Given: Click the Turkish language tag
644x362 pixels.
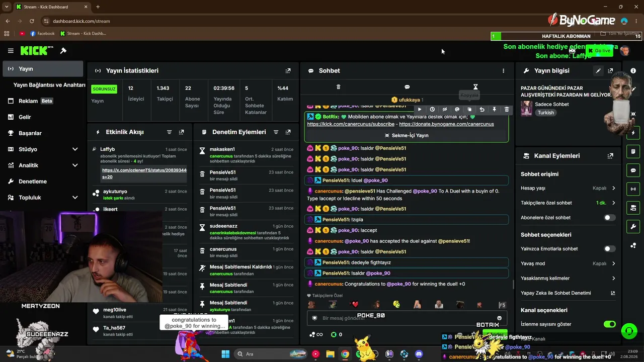Looking at the screenshot, I should click(546, 113).
